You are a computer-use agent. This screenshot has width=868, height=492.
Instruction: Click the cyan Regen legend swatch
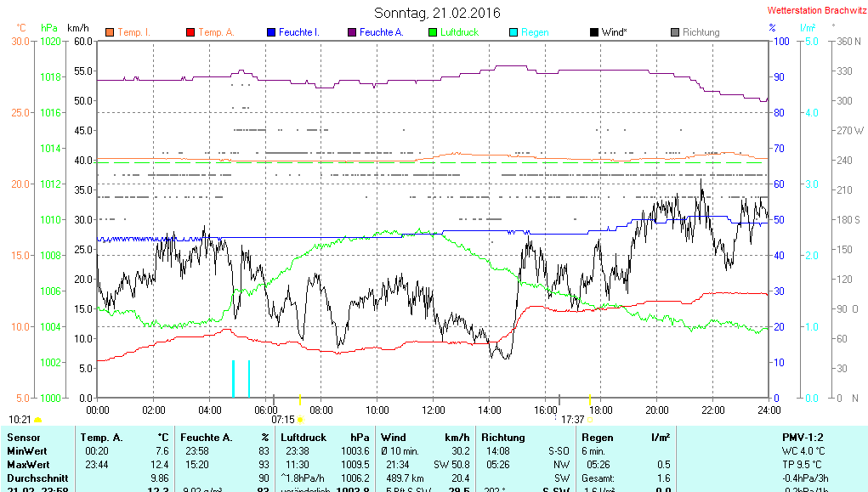[x=513, y=32]
